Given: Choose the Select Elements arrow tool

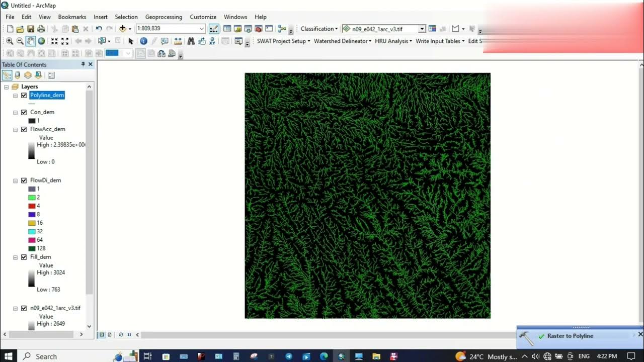Looking at the screenshot, I should [x=131, y=41].
